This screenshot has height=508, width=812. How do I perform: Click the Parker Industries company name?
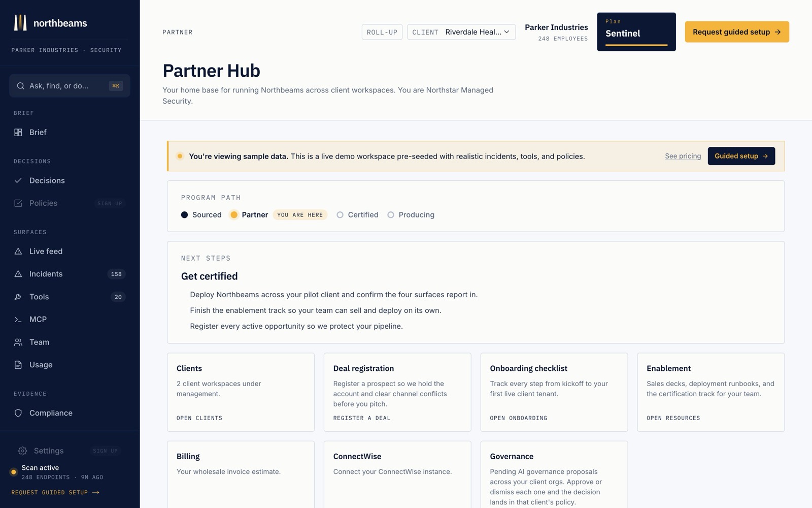[x=556, y=27]
